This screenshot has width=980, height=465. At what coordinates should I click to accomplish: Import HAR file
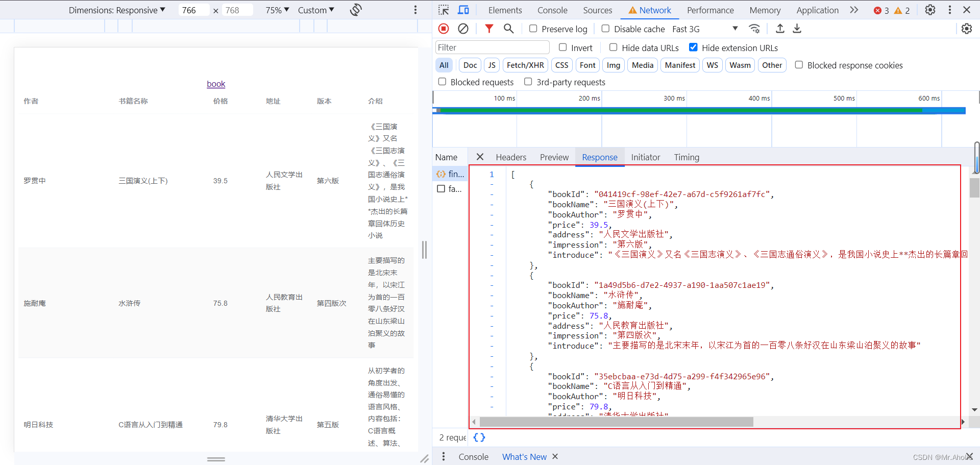[779, 29]
